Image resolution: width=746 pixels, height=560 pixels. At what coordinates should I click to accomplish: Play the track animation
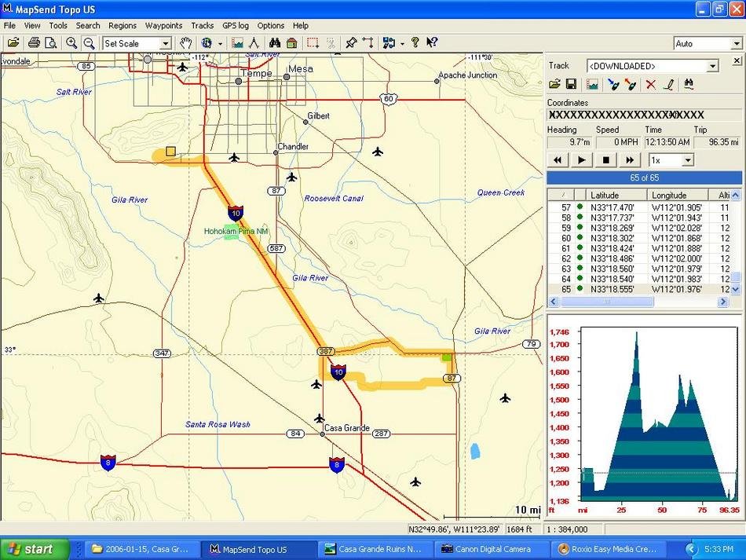pyautogui.click(x=581, y=160)
